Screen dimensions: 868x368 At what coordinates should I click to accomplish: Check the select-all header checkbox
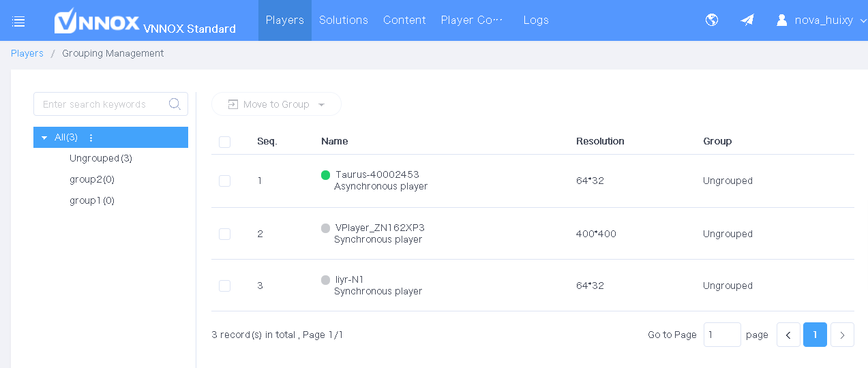[x=224, y=142]
